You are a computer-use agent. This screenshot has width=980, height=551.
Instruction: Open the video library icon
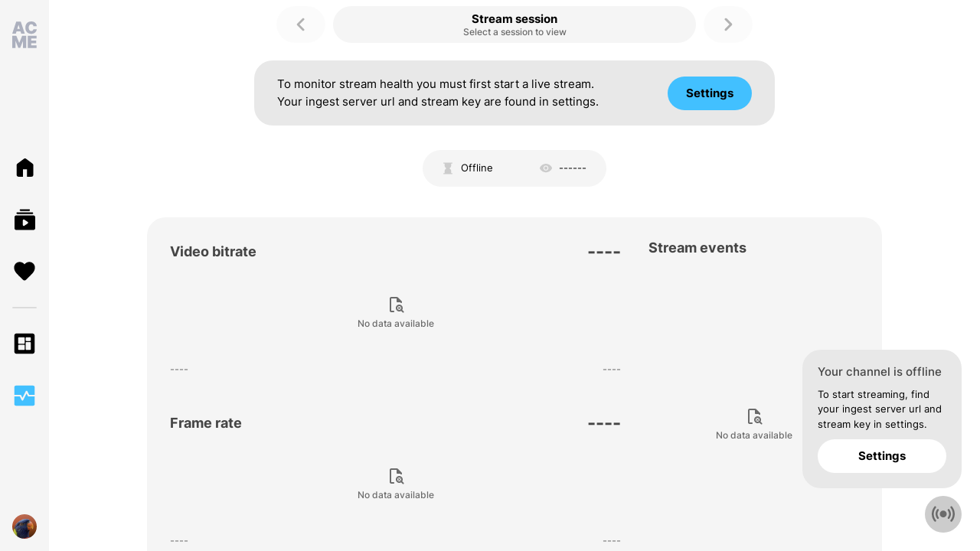(24, 220)
